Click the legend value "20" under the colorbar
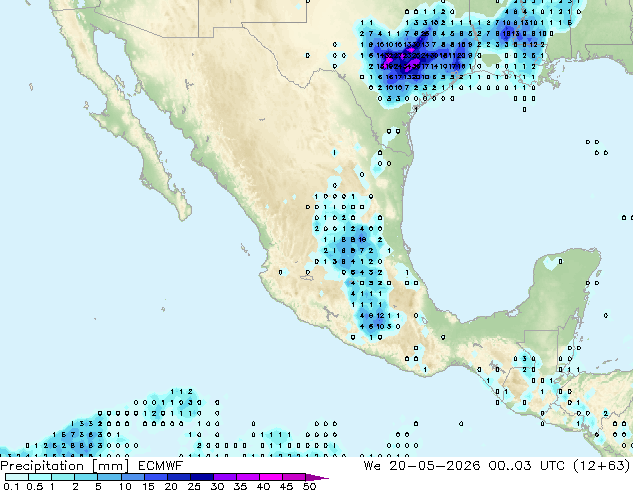 point(171,486)
